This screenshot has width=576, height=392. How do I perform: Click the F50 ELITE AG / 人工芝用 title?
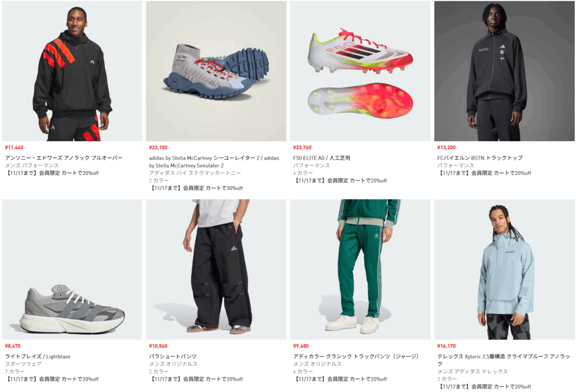[321, 157]
